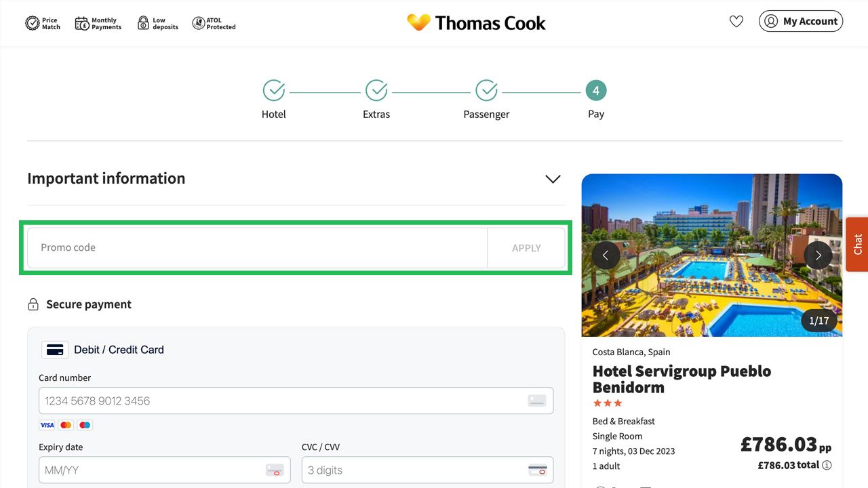Viewport: 868px width, 488px height.
Task: Click the Maestro logo
Action: (x=85, y=426)
